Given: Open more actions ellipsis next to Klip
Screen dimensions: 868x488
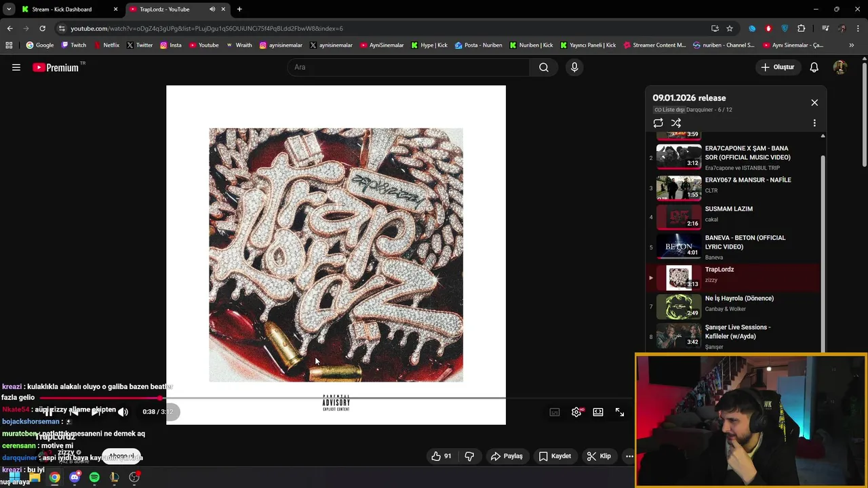Looking at the screenshot, I should [x=629, y=456].
